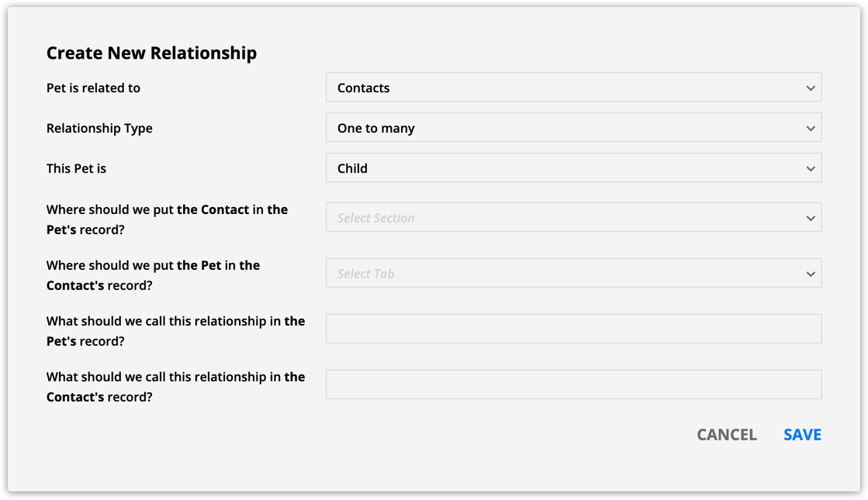Click the chevron arrow beside One to many
Screen dimensions: 868x500
811,128
